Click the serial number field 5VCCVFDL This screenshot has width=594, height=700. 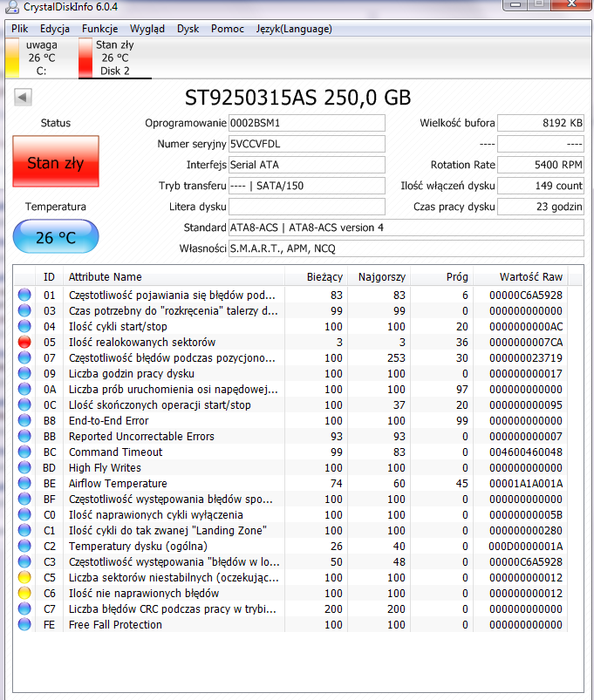coord(307,144)
